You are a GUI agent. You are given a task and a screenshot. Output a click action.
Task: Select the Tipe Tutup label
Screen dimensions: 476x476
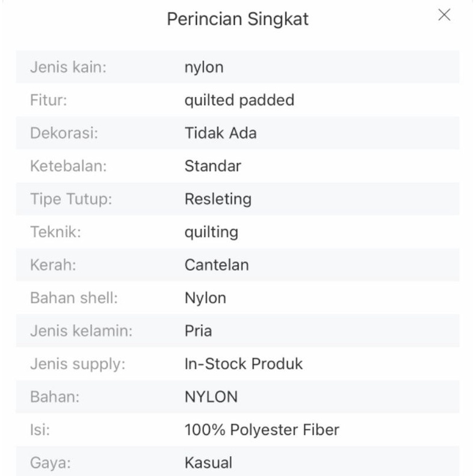click(71, 199)
